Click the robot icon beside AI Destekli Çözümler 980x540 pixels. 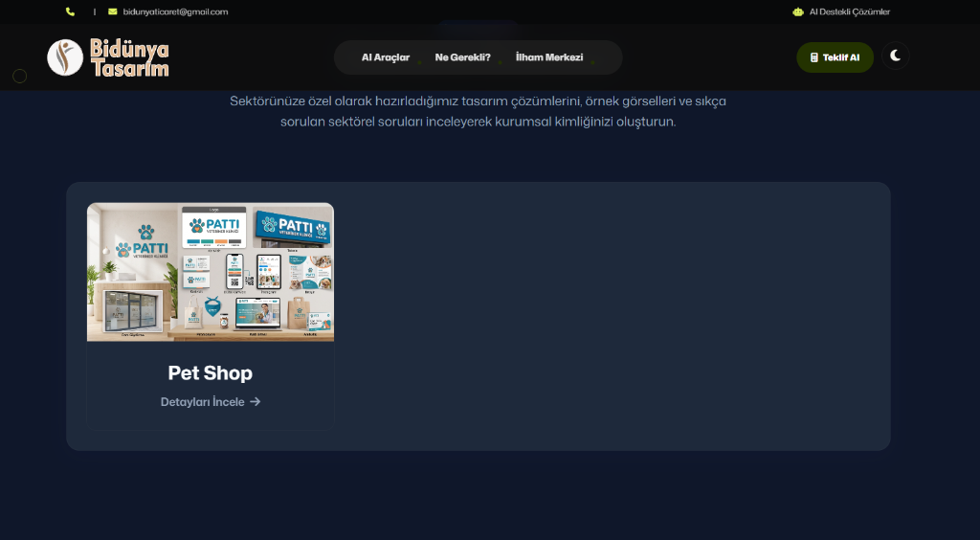pos(798,11)
